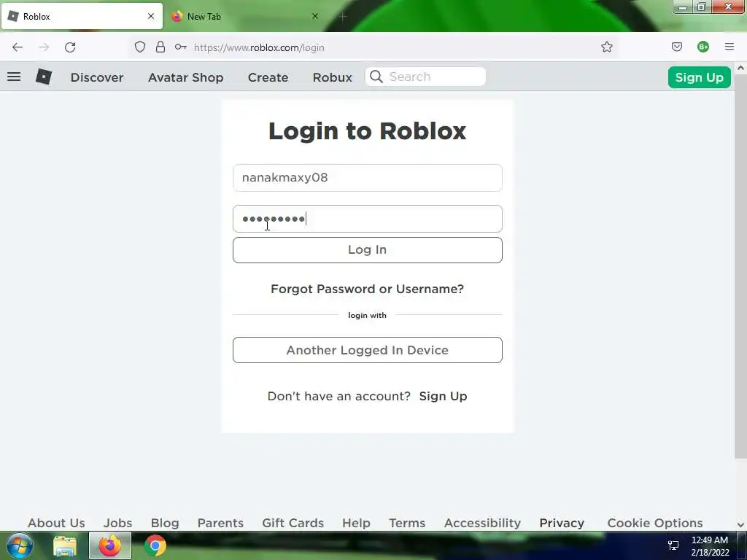This screenshot has height=560, width=747.
Task: Click the page scrollbar up arrow
Action: (x=740, y=68)
